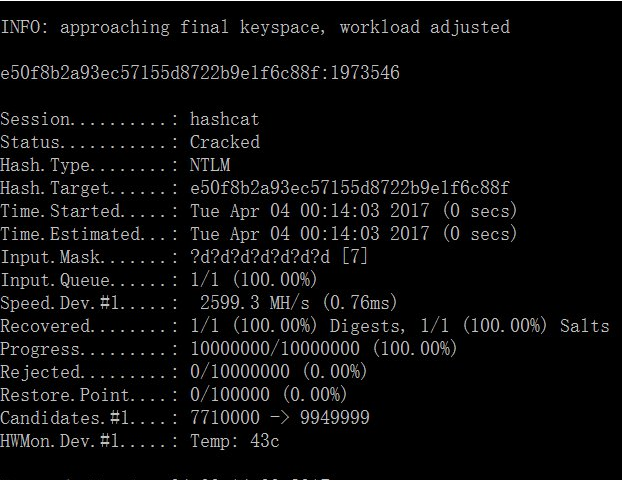
Task: Click the Hash.Type value NTLM
Action: [x=210, y=165]
